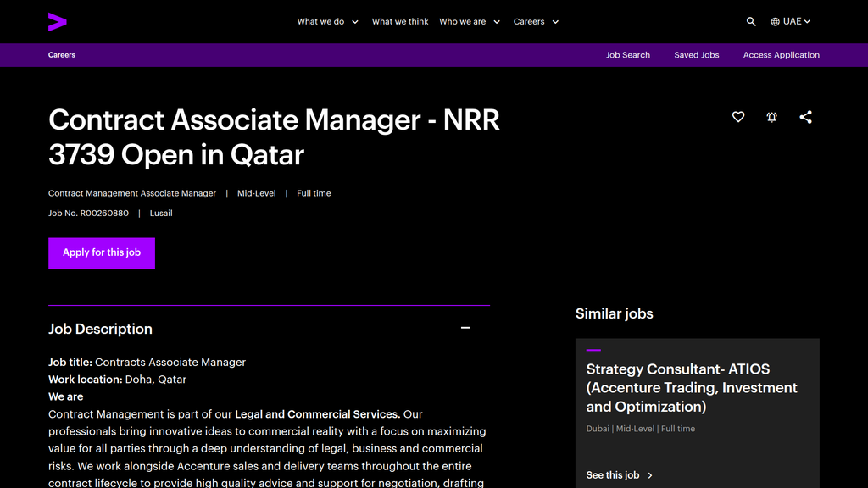Click the Lusail location text
The height and width of the screenshot is (488, 868).
(161, 213)
